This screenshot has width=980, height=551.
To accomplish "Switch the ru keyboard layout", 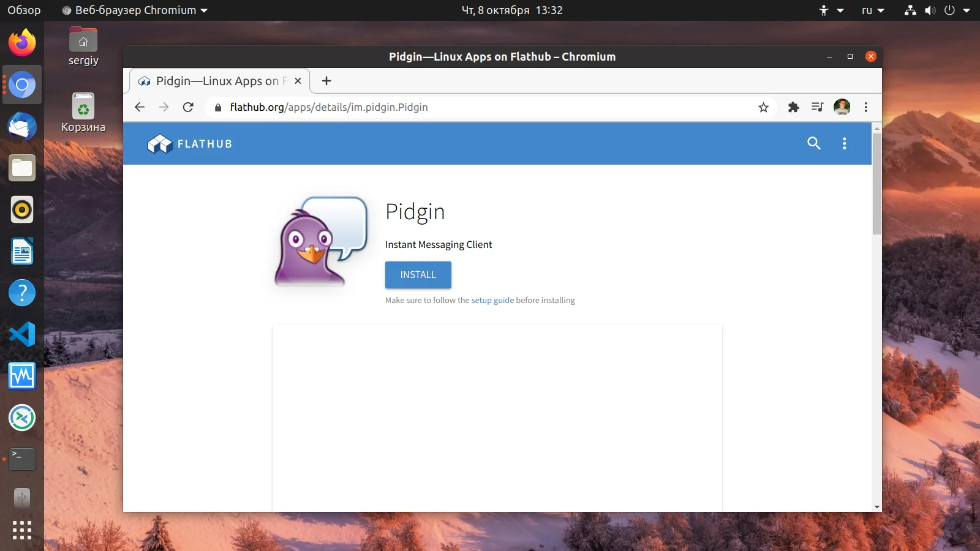I will [x=873, y=10].
